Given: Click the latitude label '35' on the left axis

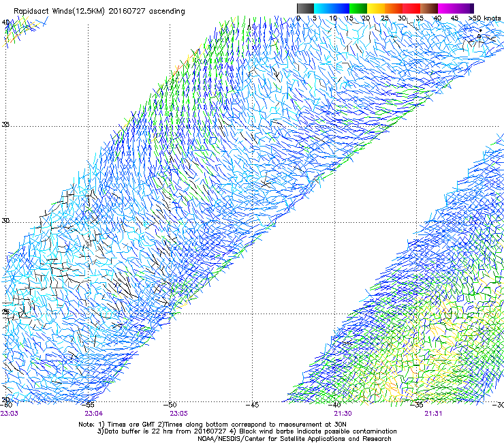Looking at the screenshot, I should click(x=5, y=125).
